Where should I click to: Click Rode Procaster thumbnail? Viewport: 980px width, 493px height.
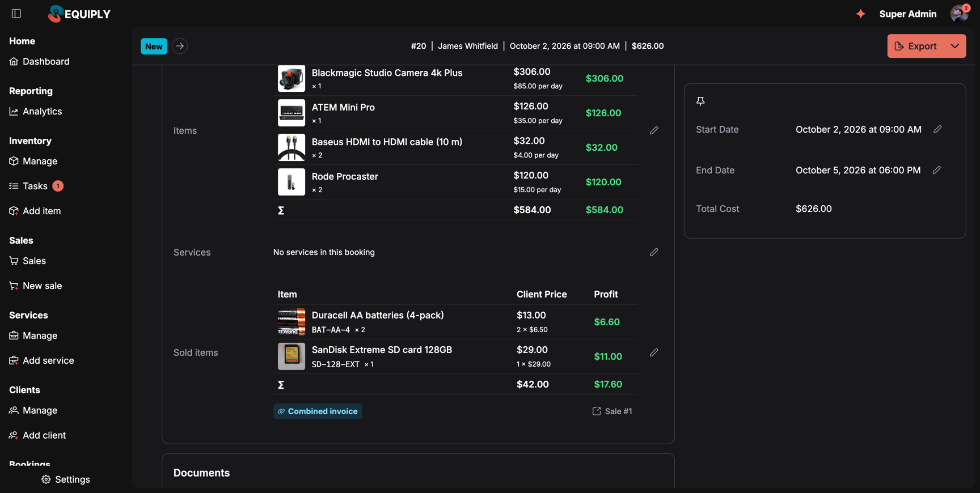(292, 182)
